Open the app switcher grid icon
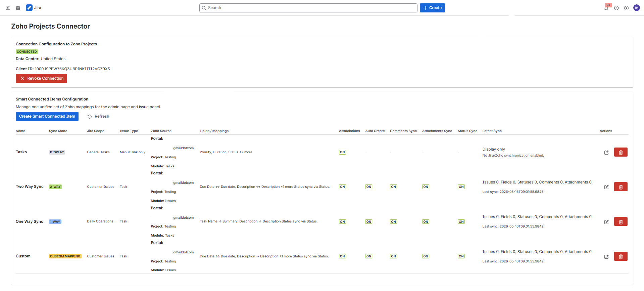The height and width of the screenshot is (291, 644). click(18, 8)
